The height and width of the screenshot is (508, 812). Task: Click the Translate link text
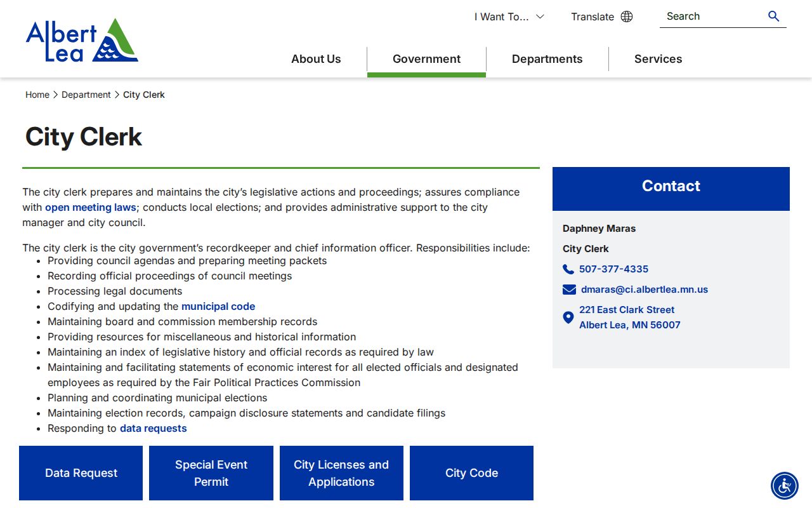coord(593,17)
